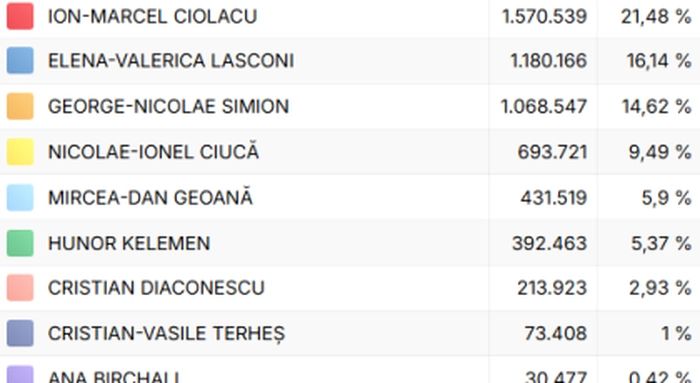Click the HUNOR KELEMEN candidate name
This screenshot has width=700, height=383.
click(129, 243)
